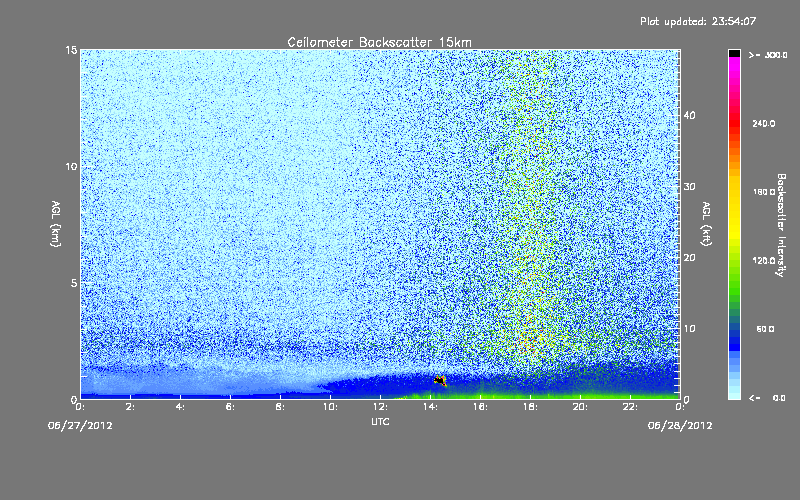Click the 40 kft tick label

pyautogui.click(x=689, y=115)
